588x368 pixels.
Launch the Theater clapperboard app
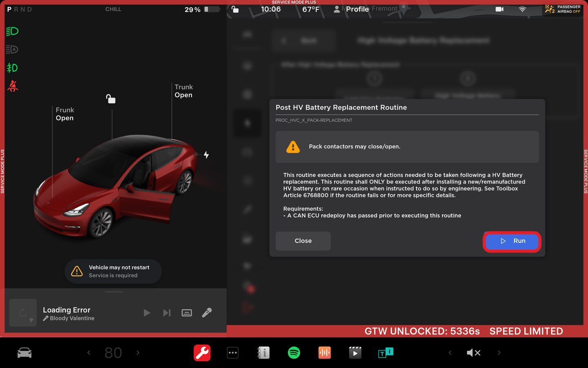coord(355,353)
